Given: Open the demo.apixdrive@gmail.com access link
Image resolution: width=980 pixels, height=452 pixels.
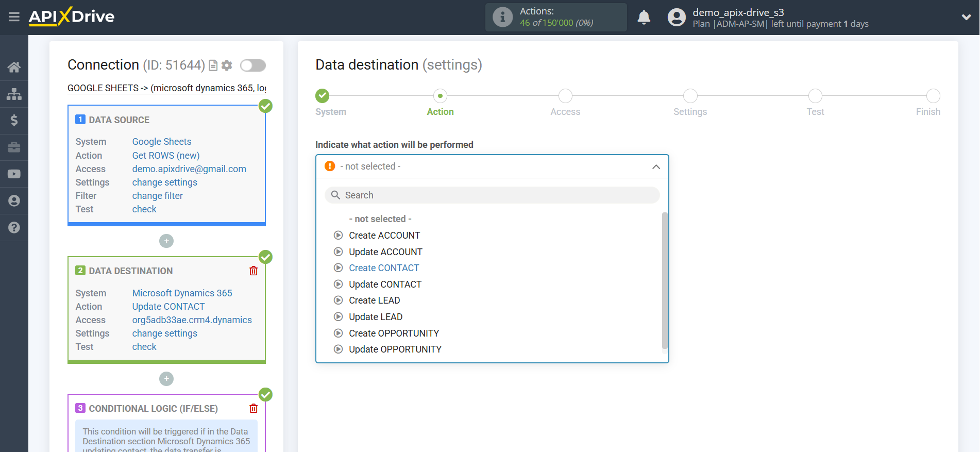Looking at the screenshot, I should [x=189, y=169].
